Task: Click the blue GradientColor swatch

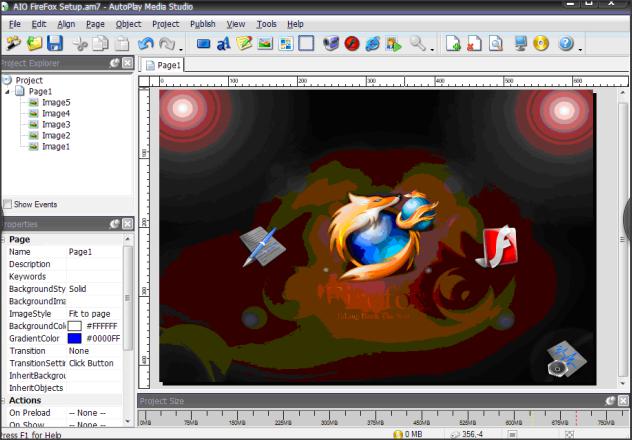Action: pyautogui.click(x=75, y=338)
